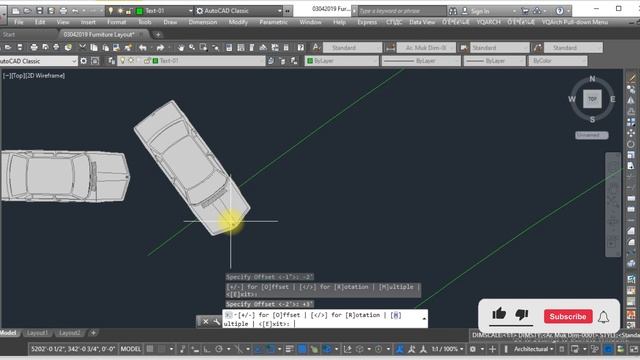This screenshot has width=640, height=360.
Task: Click the Dimension Style icon
Action: (390, 48)
